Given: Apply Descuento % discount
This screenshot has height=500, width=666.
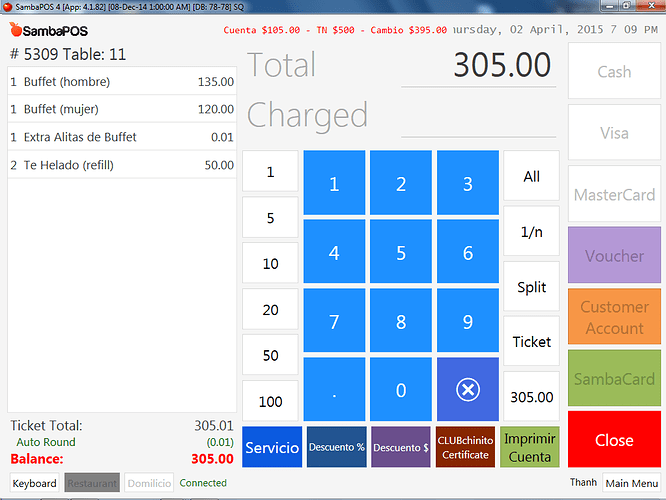Looking at the screenshot, I should point(336,447).
